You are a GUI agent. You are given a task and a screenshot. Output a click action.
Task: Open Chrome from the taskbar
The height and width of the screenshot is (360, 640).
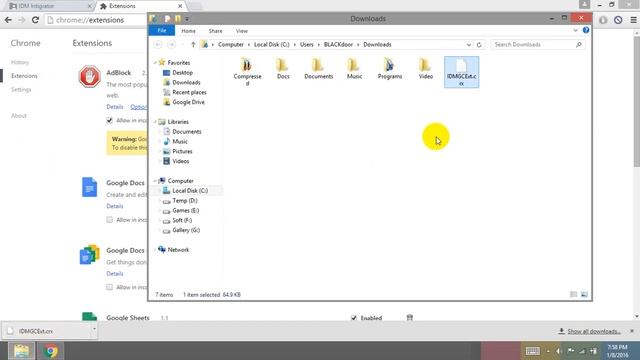pyautogui.click(x=51, y=351)
